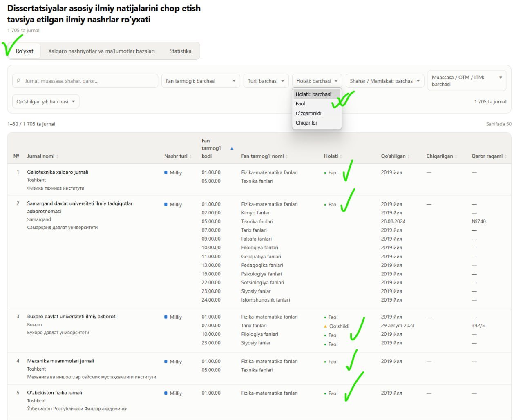Sort by Fan tarmog'i nomi column
The height and width of the screenshot is (420, 523).
(x=264, y=156)
